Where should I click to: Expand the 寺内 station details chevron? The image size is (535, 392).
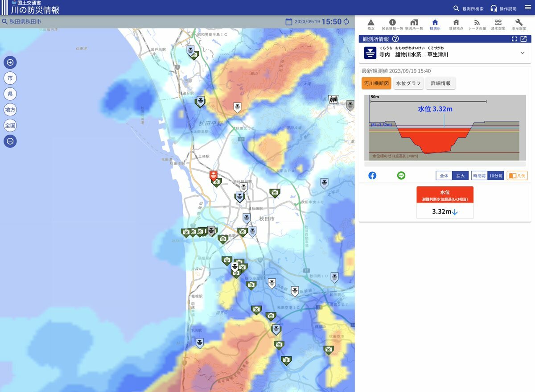tap(523, 53)
